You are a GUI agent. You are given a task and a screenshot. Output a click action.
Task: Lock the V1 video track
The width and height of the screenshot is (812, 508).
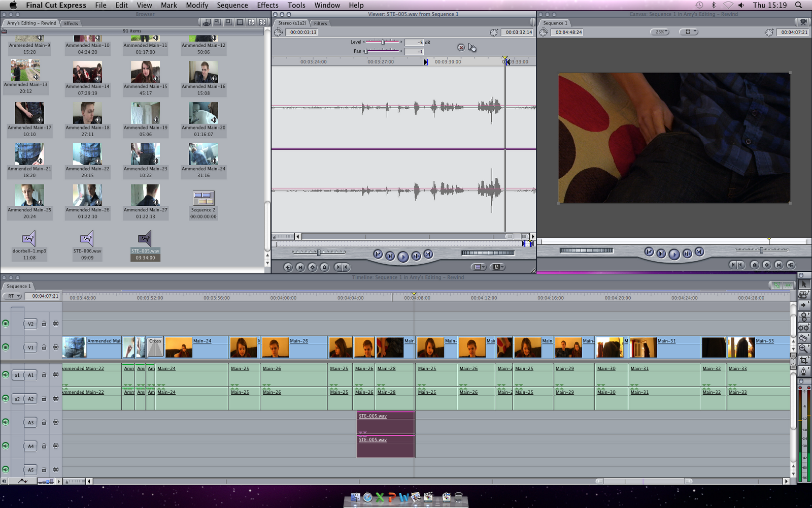click(44, 347)
